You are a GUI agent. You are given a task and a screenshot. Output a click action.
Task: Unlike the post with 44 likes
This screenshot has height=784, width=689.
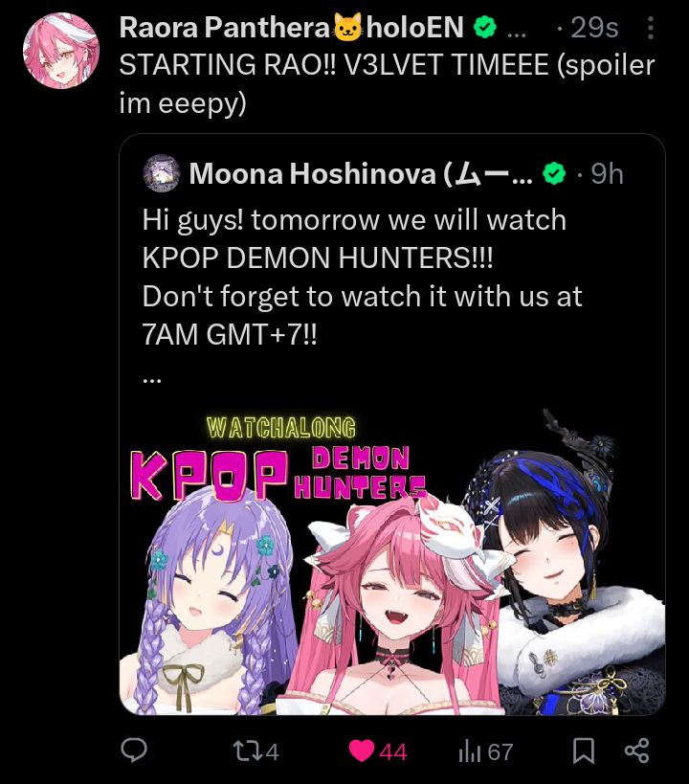click(377, 751)
